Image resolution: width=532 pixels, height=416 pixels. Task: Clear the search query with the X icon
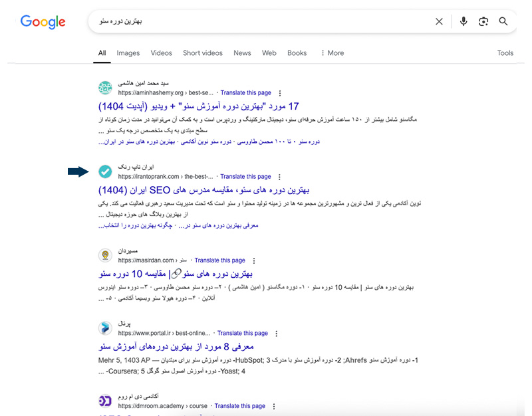(439, 22)
